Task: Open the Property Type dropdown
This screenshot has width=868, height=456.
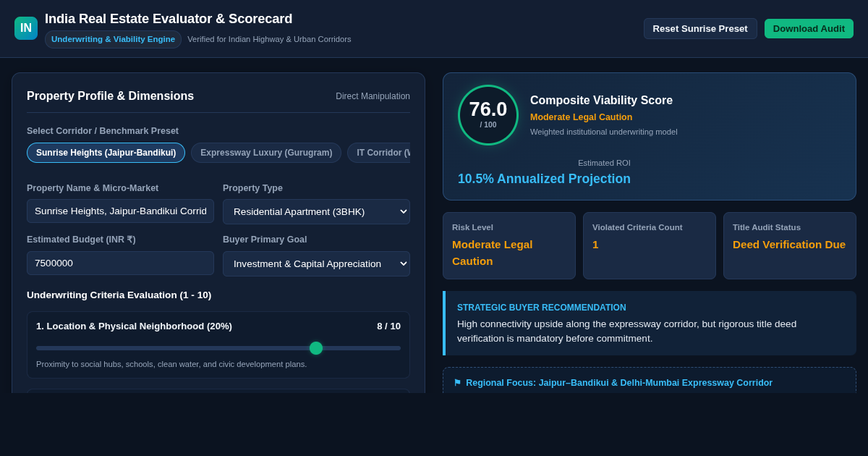Action: pos(316,211)
